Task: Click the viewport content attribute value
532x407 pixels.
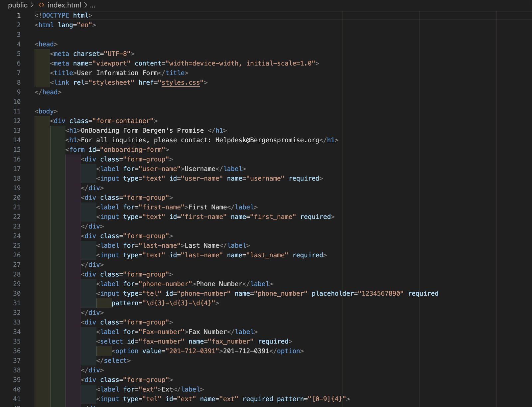Action: [240, 63]
